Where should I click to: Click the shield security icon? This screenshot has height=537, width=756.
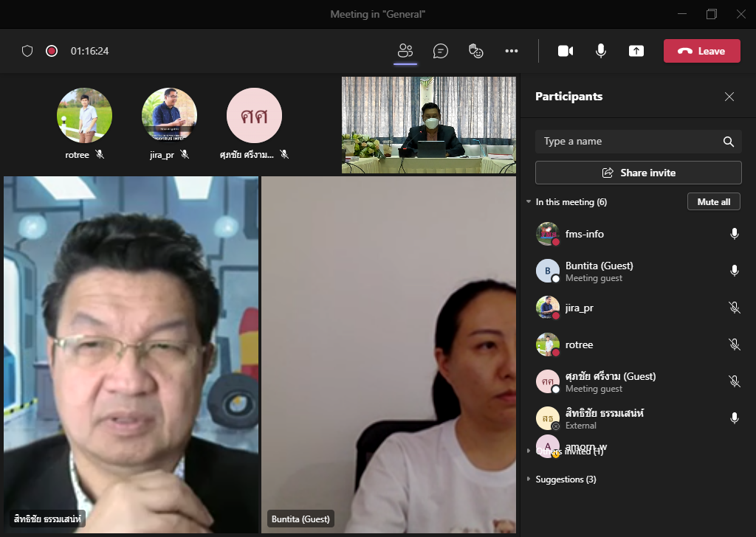pos(27,51)
